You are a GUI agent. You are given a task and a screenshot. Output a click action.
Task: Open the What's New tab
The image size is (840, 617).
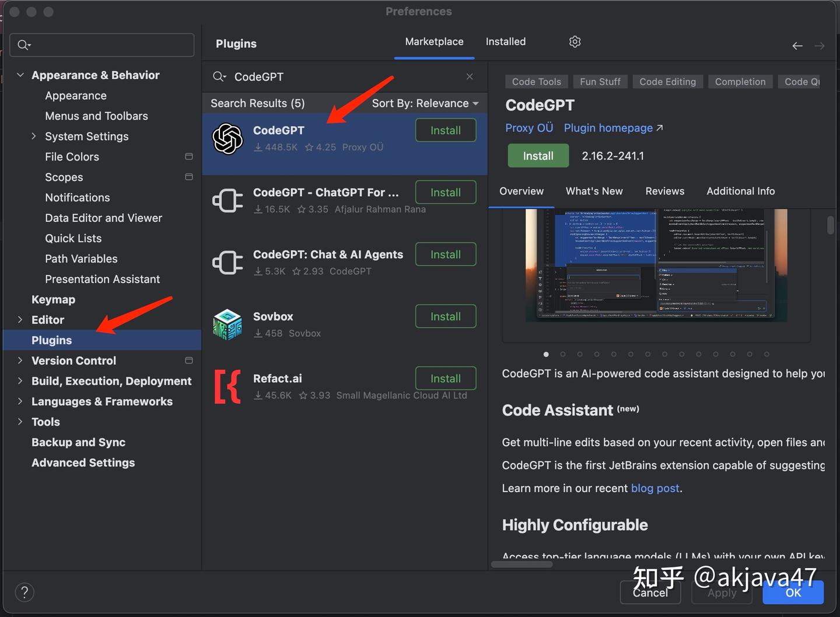[594, 191]
